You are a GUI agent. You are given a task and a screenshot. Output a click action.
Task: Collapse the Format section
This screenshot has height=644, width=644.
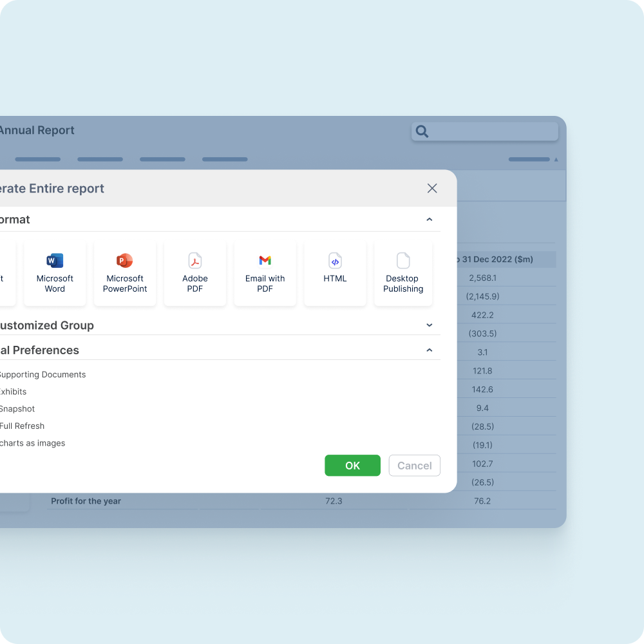pos(429,219)
